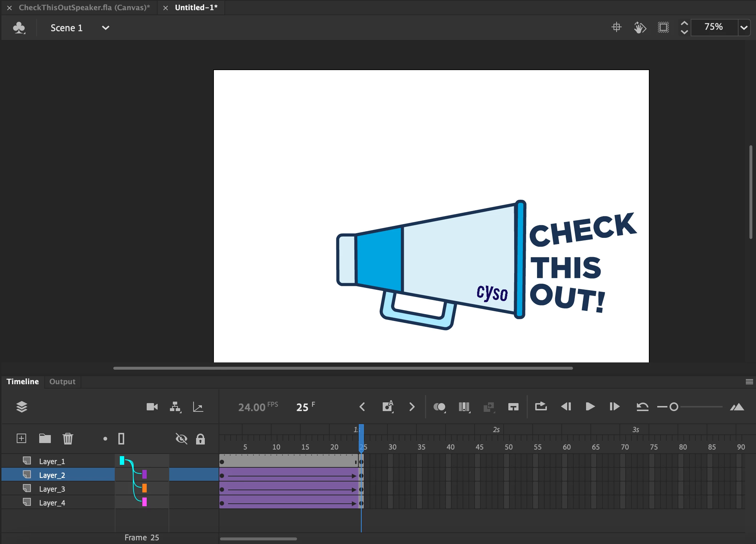
Task: Click the insert keyframe icon
Action: pos(387,407)
